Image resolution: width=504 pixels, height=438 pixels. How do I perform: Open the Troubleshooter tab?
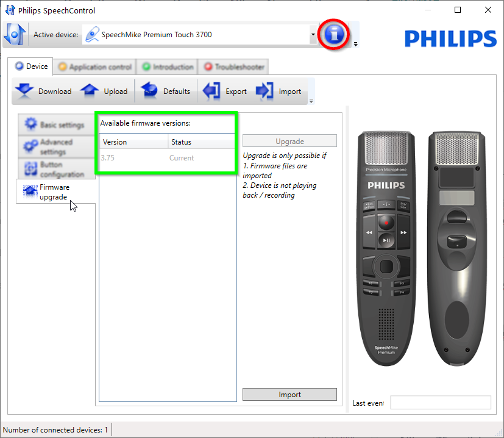[x=233, y=67]
